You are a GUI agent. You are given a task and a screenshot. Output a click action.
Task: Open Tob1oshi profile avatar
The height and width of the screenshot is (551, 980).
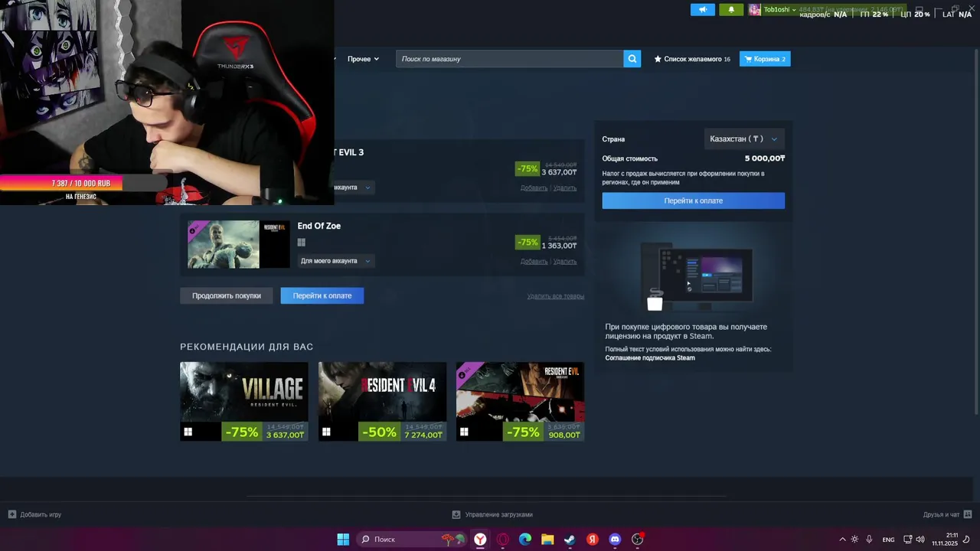click(x=755, y=10)
